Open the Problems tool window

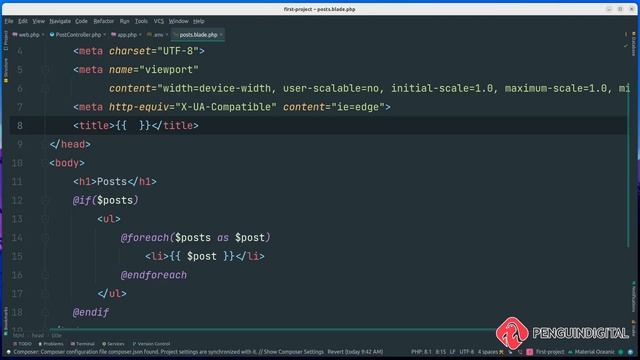point(51,344)
